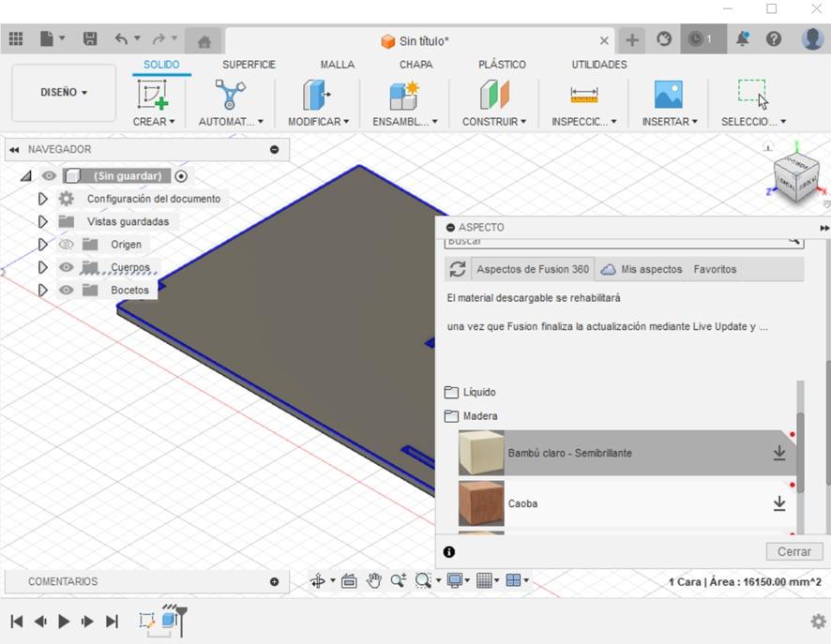Click the Look At icon
The image size is (831, 644).
[349, 581]
